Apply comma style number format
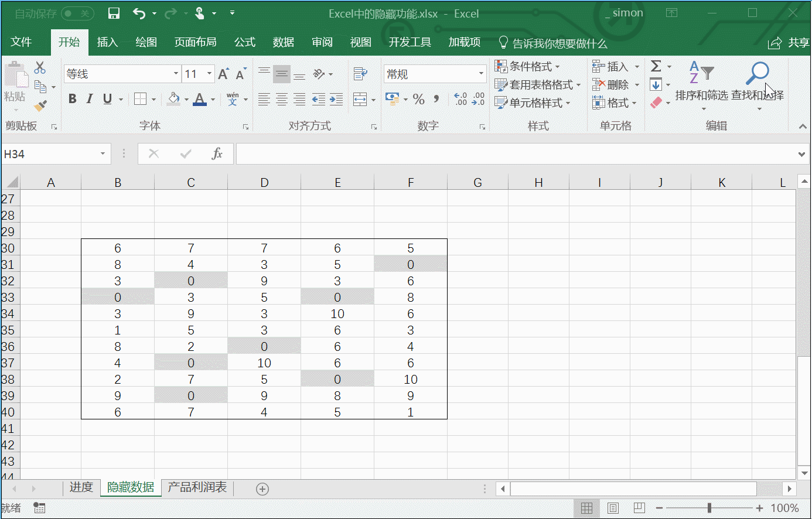This screenshot has width=812, height=519. click(436, 99)
